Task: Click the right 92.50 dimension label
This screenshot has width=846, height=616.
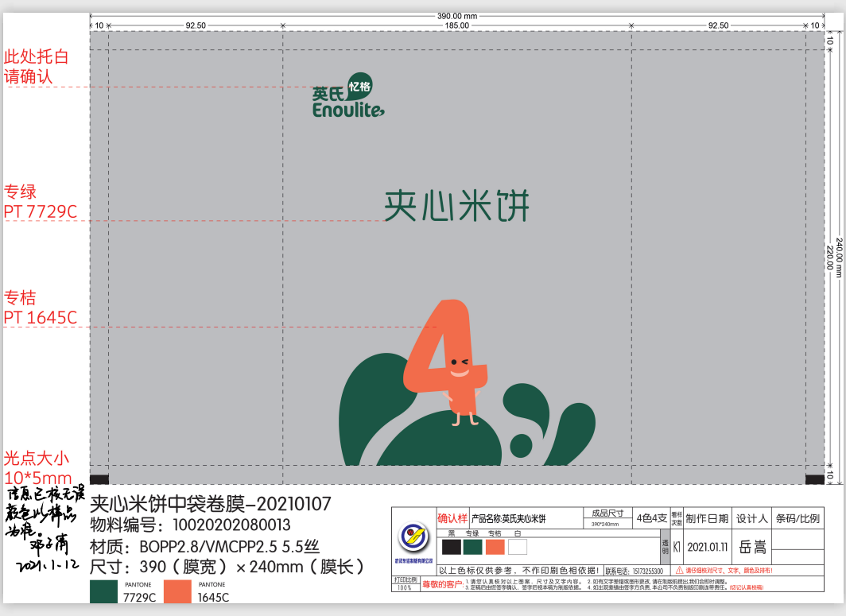Action: [718, 25]
